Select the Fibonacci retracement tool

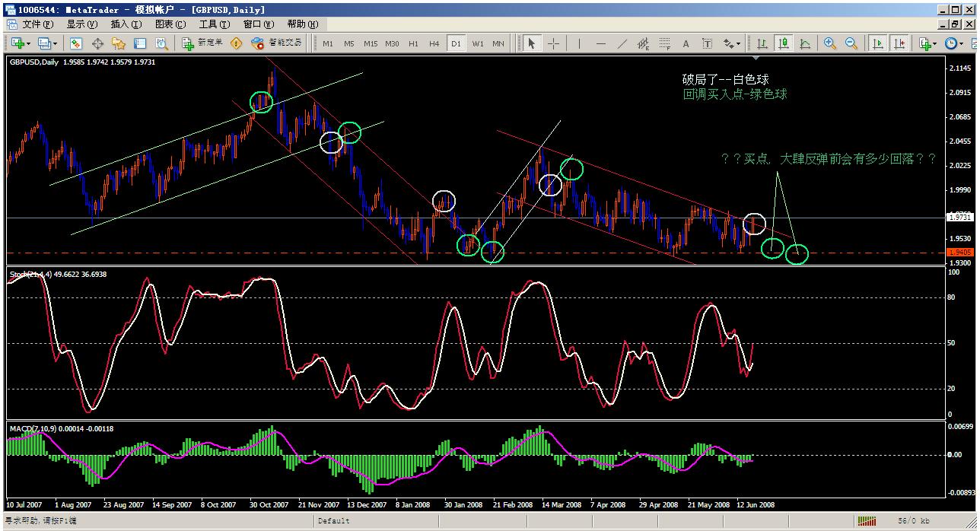[x=664, y=43]
